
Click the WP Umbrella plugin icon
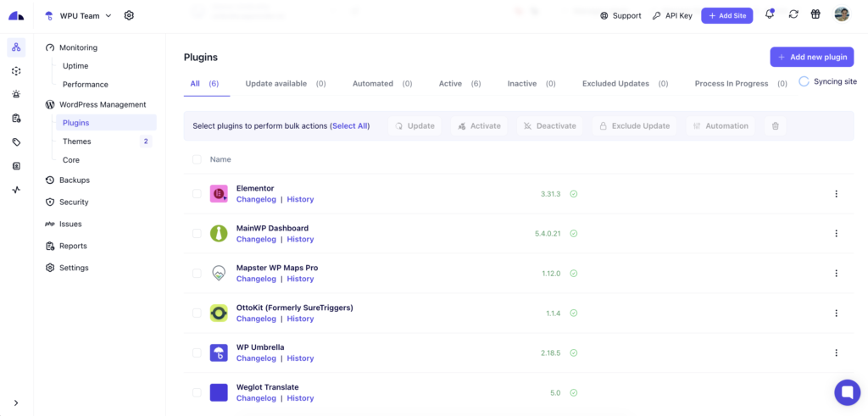pos(219,353)
